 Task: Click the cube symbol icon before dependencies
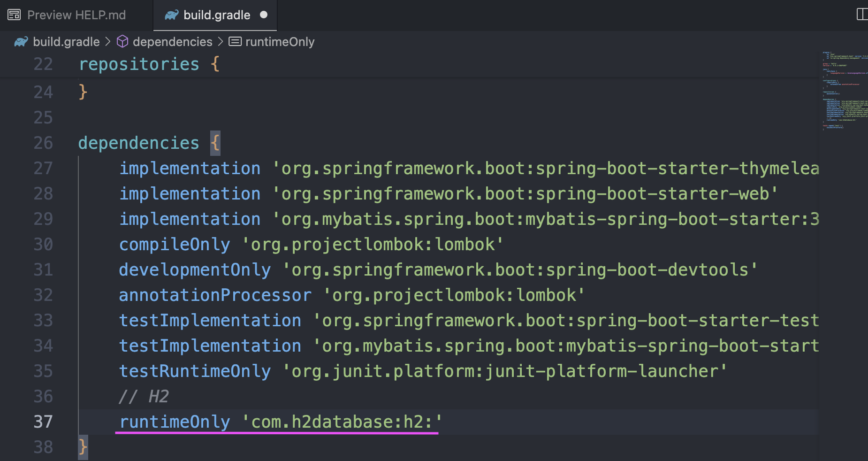click(122, 42)
